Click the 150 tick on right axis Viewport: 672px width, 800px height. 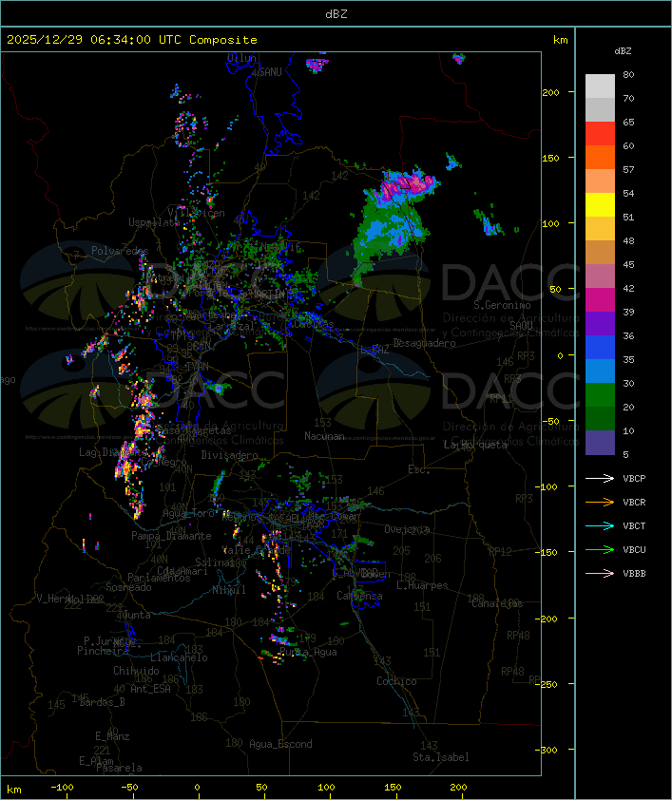pyautogui.click(x=550, y=158)
